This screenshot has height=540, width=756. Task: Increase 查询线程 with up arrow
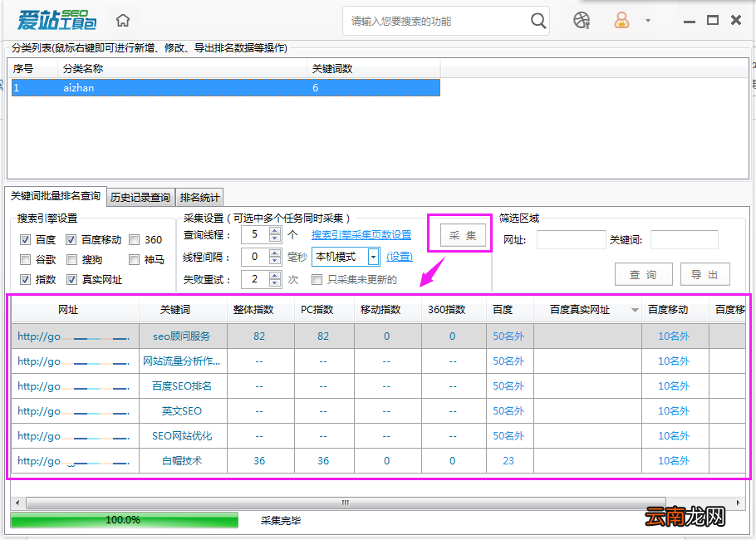coord(275,231)
